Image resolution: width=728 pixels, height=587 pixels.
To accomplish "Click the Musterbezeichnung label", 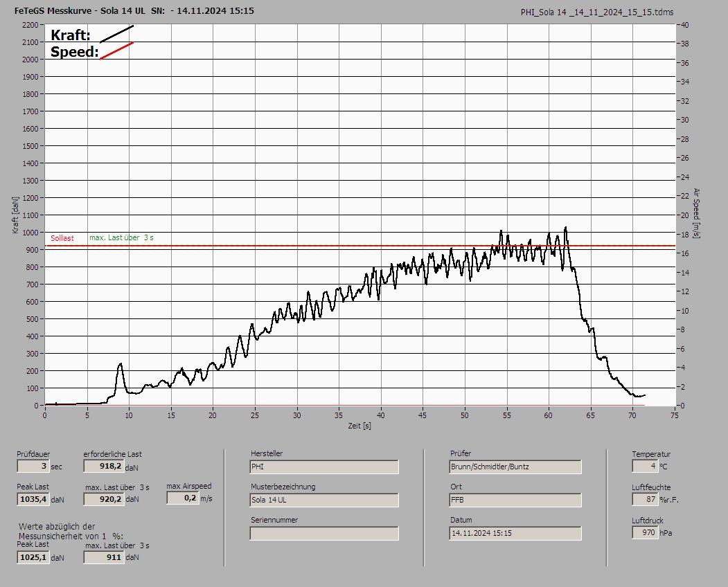I will (283, 487).
